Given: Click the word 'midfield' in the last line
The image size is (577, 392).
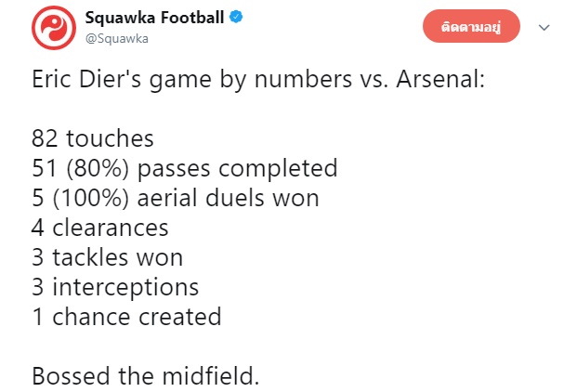Looking at the screenshot, I should tap(207, 375).
